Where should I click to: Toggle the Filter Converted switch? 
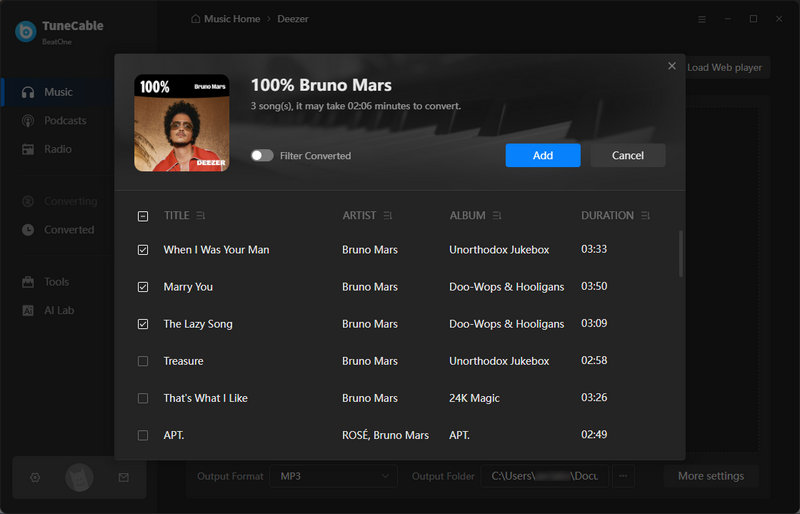tap(262, 156)
